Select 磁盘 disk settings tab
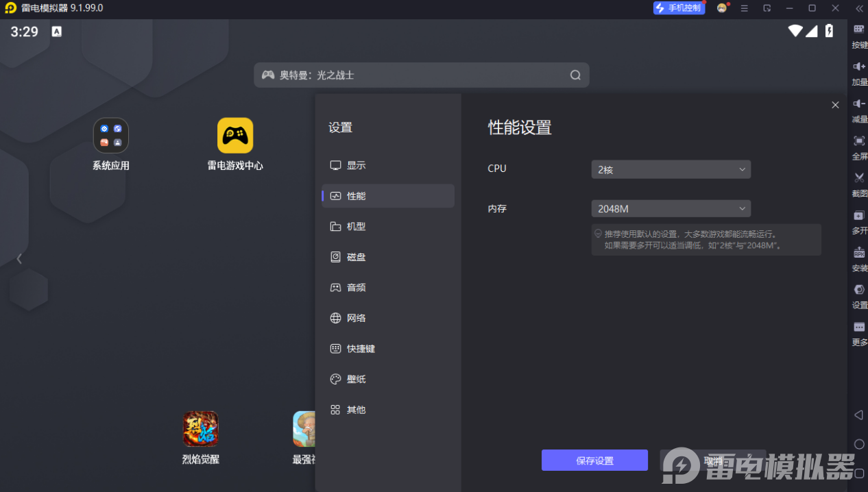 388,257
